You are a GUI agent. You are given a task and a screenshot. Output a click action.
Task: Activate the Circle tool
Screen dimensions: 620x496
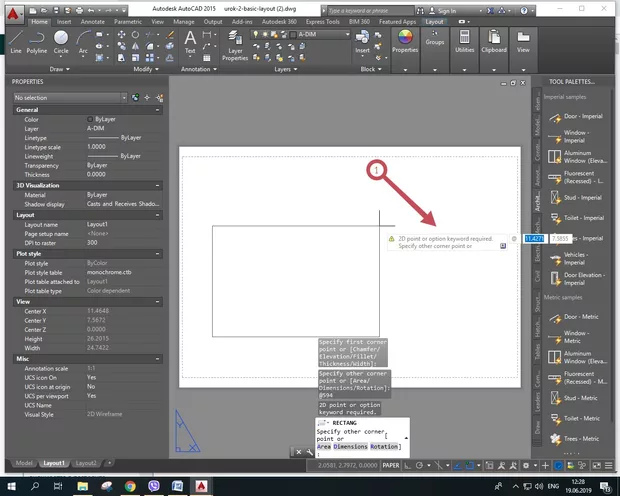point(63,40)
